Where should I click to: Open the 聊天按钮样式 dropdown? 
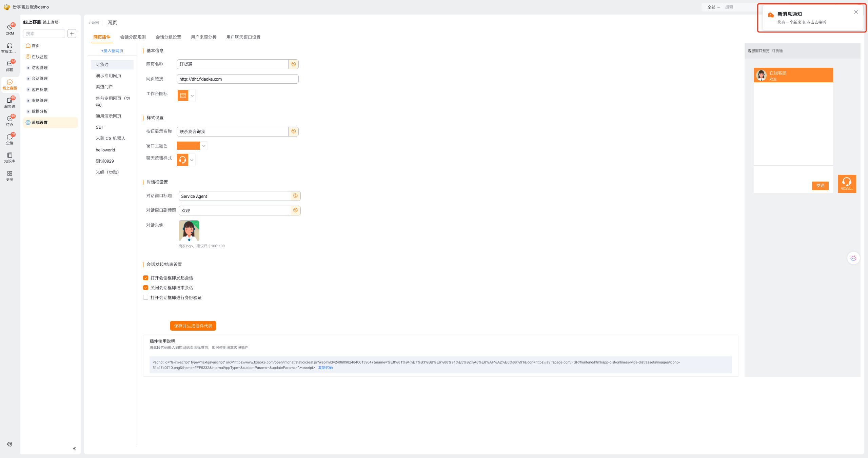click(x=192, y=160)
